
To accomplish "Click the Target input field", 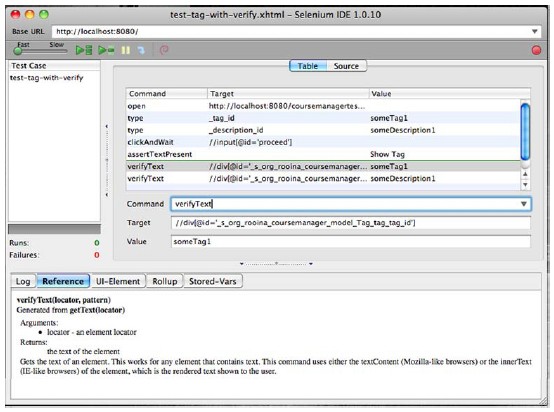I will coord(351,223).
